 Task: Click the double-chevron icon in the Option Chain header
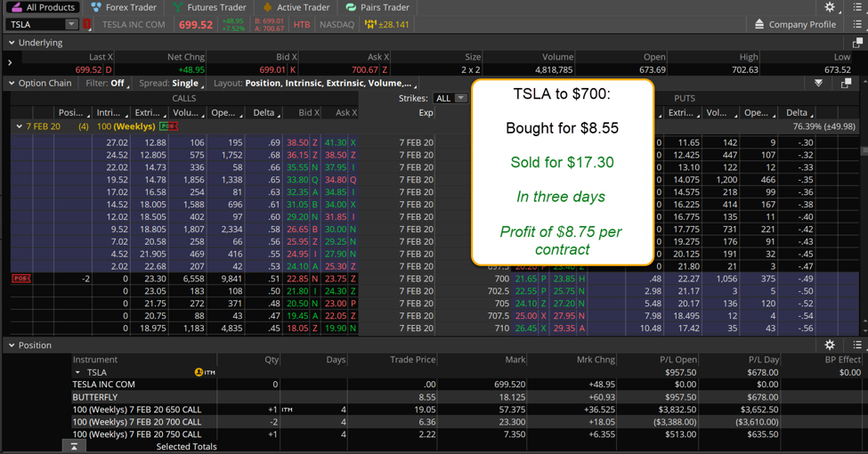click(x=818, y=83)
